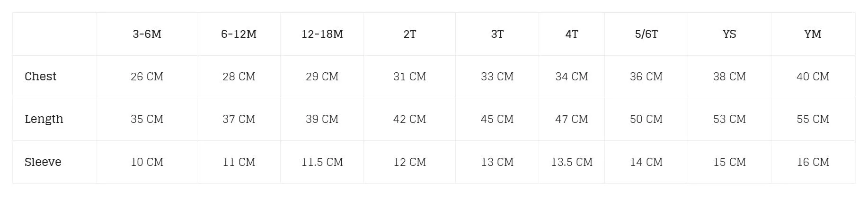Select the 40 CM chest value

813,77
